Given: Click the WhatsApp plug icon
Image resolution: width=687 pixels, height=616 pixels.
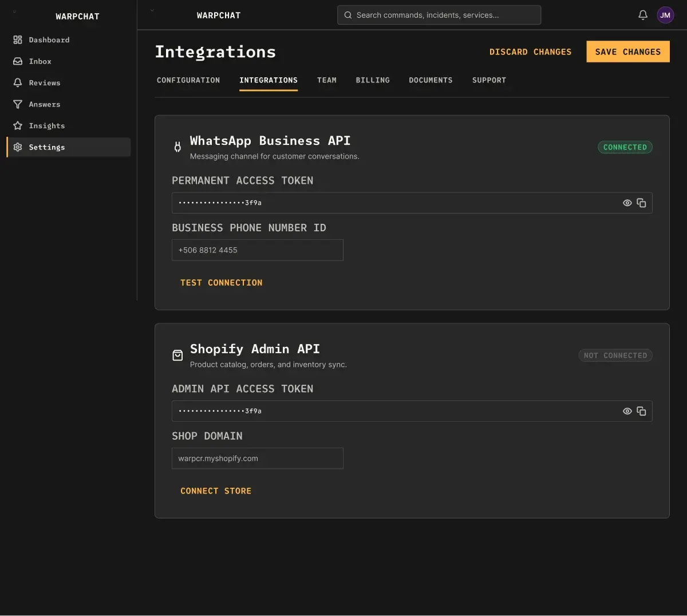Looking at the screenshot, I should [x=177, y=147].
